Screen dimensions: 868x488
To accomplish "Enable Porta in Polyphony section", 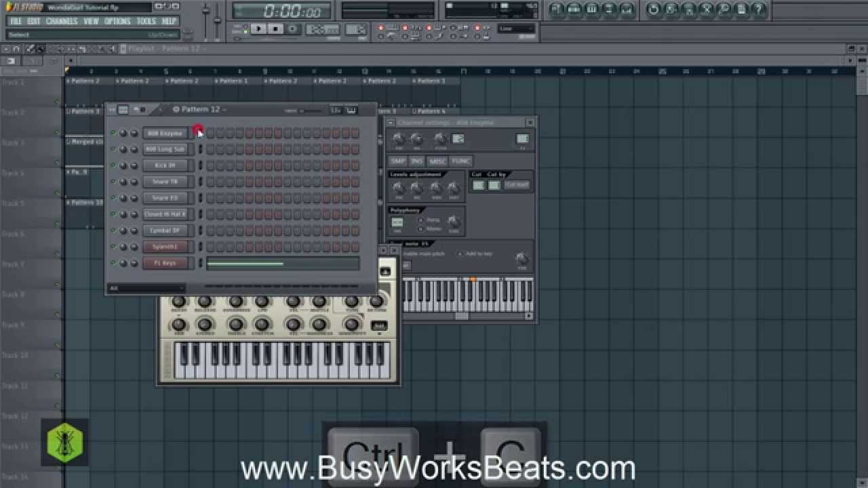I will point(420,220).
